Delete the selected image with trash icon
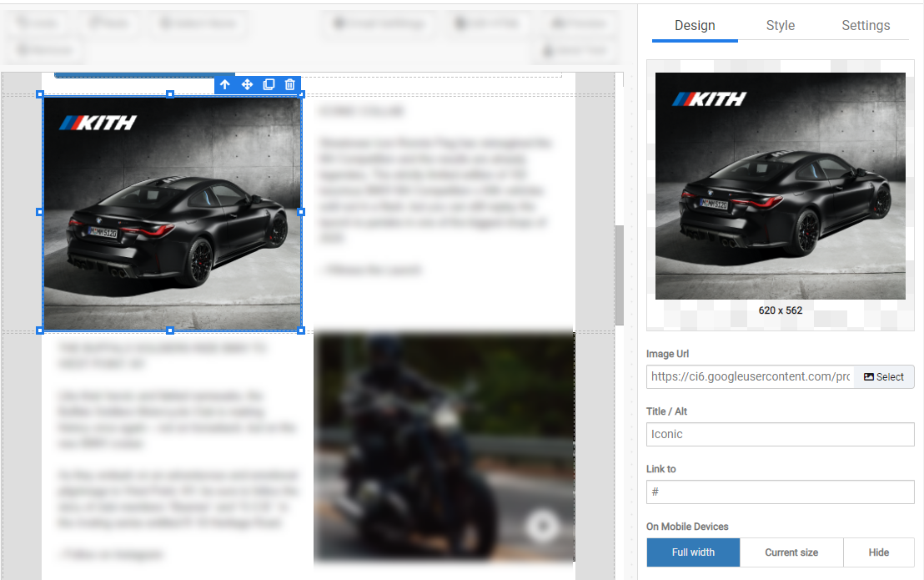This screenshot has height=580, width=924. pyautogui.click(x=290, y=84)
